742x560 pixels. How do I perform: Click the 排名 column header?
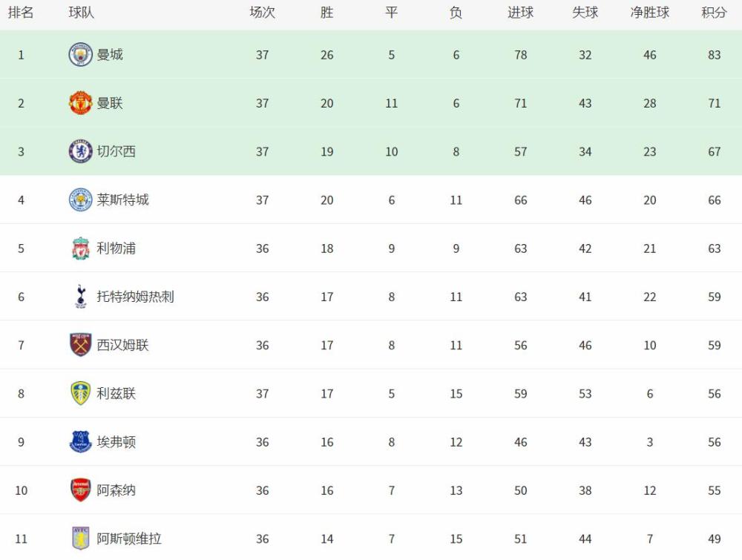[21, 13]
